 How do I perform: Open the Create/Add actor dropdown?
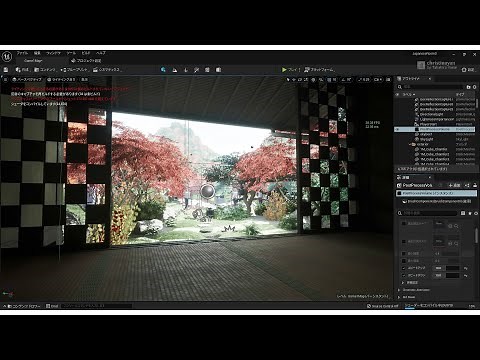click(x=22, y=70)
